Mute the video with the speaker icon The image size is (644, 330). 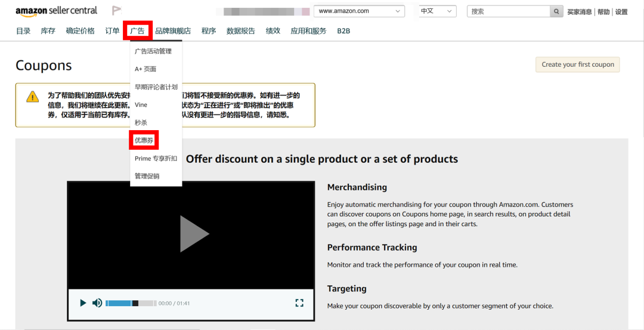tap(97, 303)
